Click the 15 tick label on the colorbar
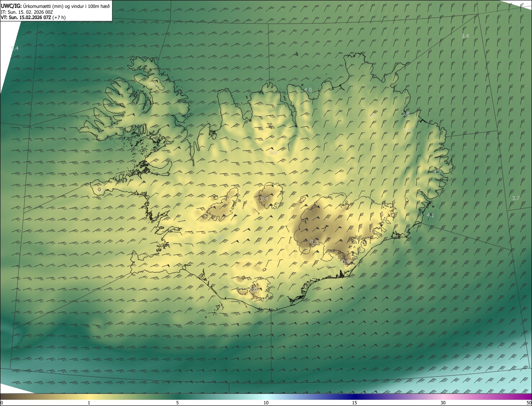Screen dimensions: 532x406 point(355,403)
